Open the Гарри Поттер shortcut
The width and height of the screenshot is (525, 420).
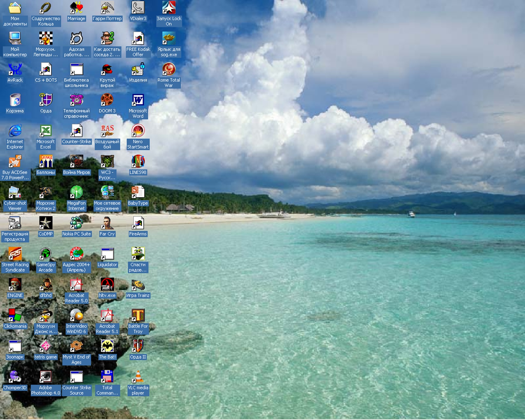(x=107, y=8)
